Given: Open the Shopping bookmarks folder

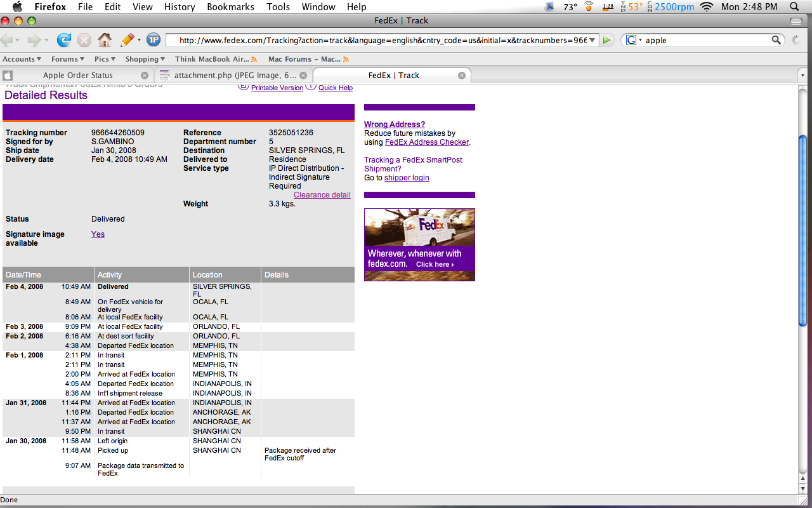Looking at the screenshot, I should (145, 59).
